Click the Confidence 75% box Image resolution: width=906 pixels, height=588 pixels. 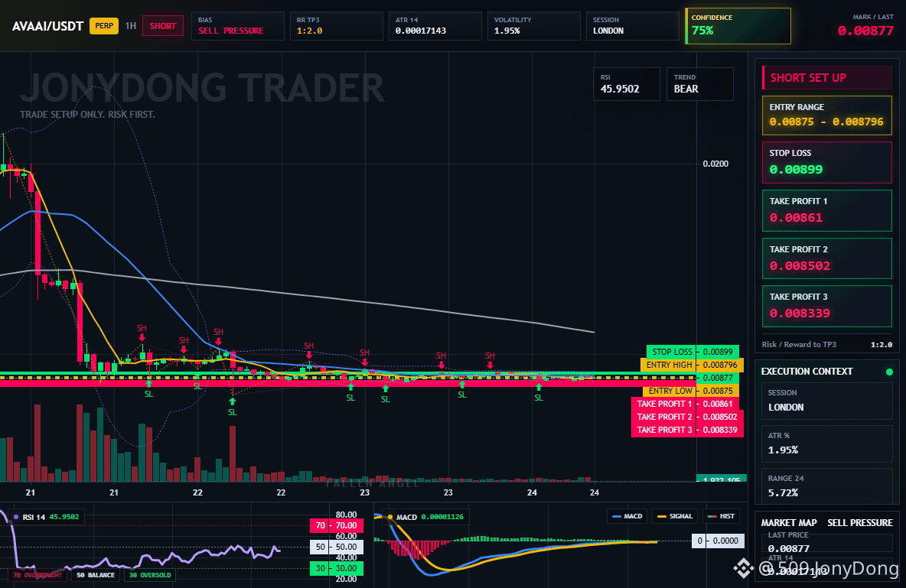pos(738,26)
